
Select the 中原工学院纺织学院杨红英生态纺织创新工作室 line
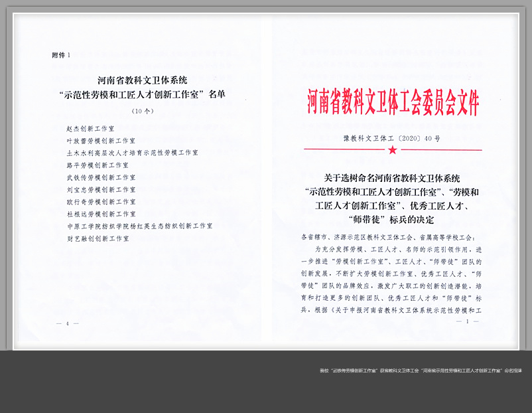139,226
